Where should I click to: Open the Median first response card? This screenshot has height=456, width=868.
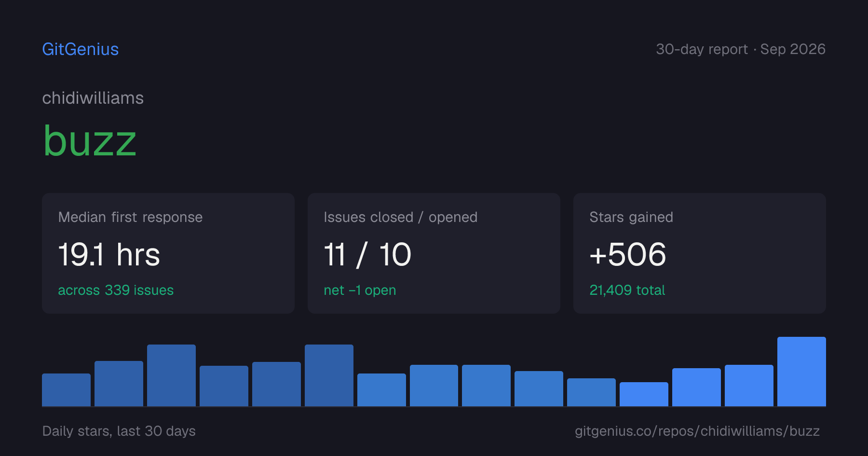tap(168, 253)
